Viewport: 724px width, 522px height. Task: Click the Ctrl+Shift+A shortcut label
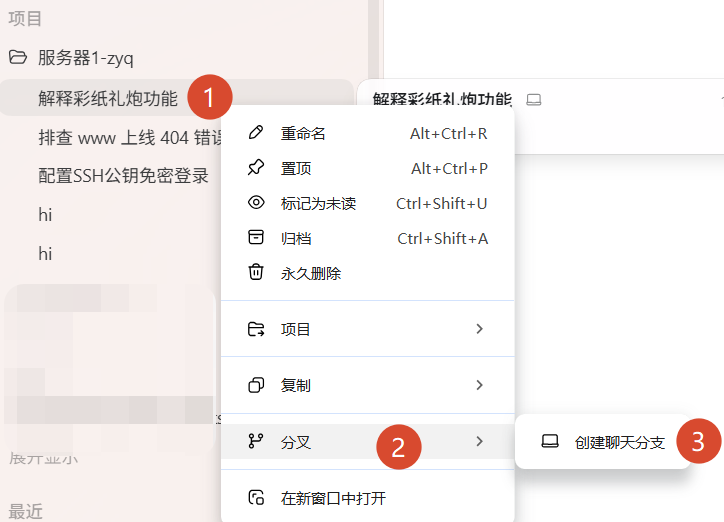[x=442, y=239]
